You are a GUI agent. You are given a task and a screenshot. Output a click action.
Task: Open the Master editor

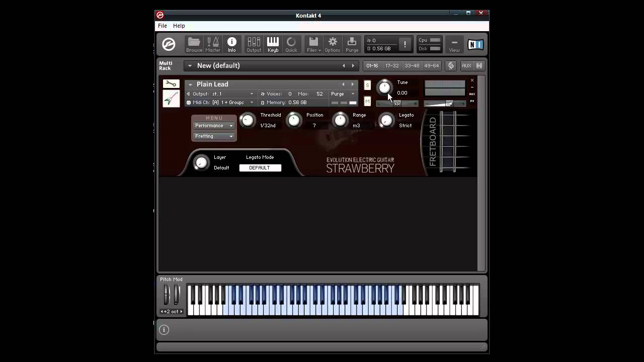(x=213, y=45)
